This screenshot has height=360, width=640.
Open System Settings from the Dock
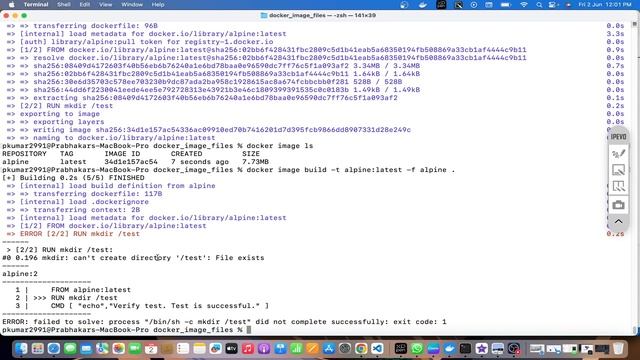(x=345, y=349)
